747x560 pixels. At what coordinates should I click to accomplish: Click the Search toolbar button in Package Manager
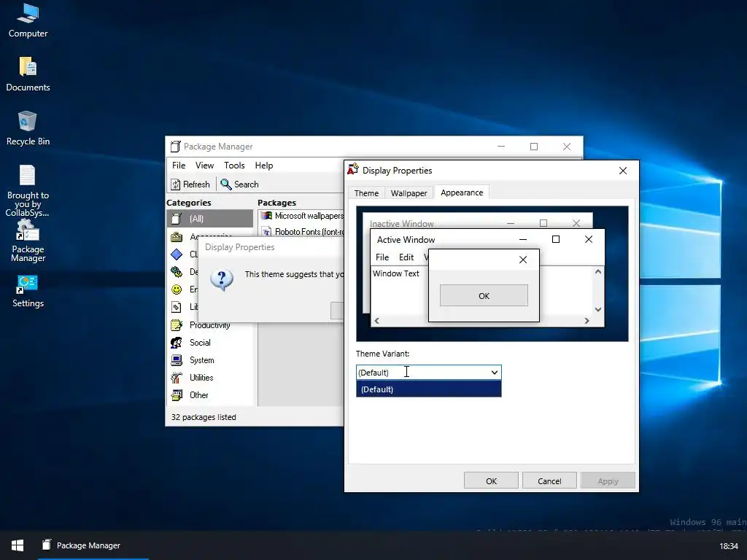point(239,184)
